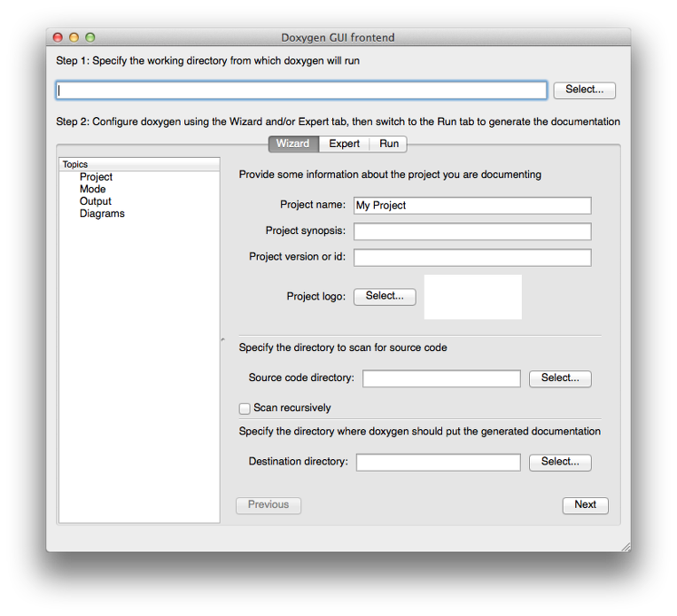Click the window resize grip icon
The height and width of the screenshot is (616, 677).
(x=626, y=547)
